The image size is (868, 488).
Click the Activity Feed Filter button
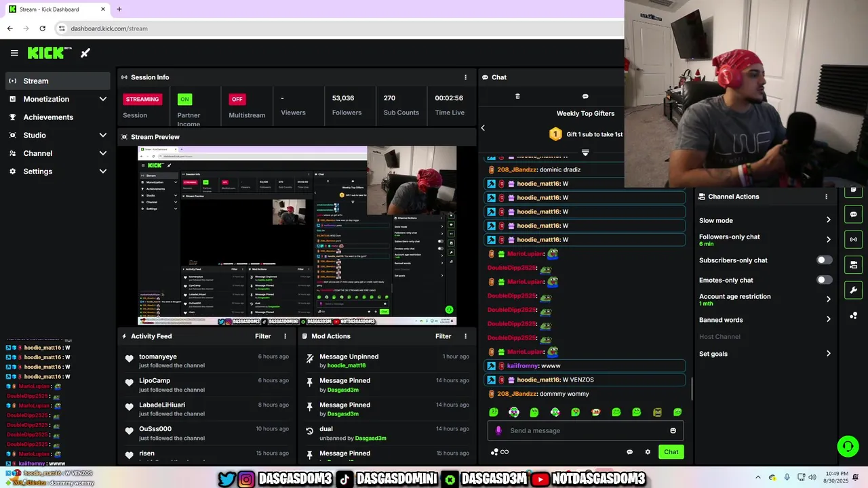[x=262, y=336]
